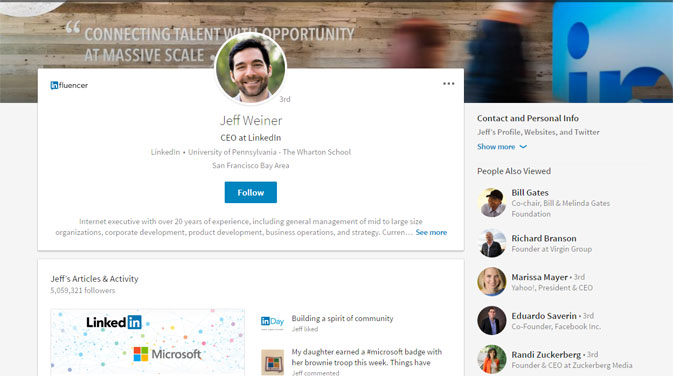Open Bill Gates' profile picture
673x376 pixels.
[492, 203]
